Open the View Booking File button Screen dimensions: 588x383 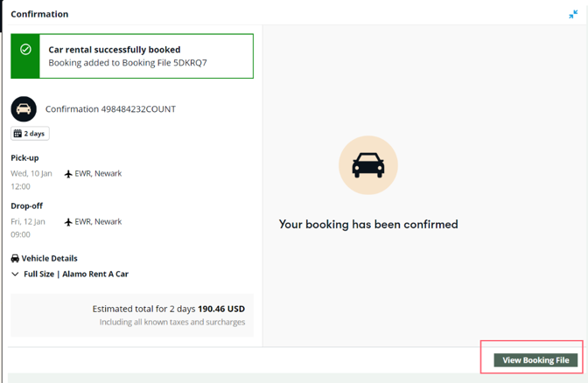(x=535, y=360)
